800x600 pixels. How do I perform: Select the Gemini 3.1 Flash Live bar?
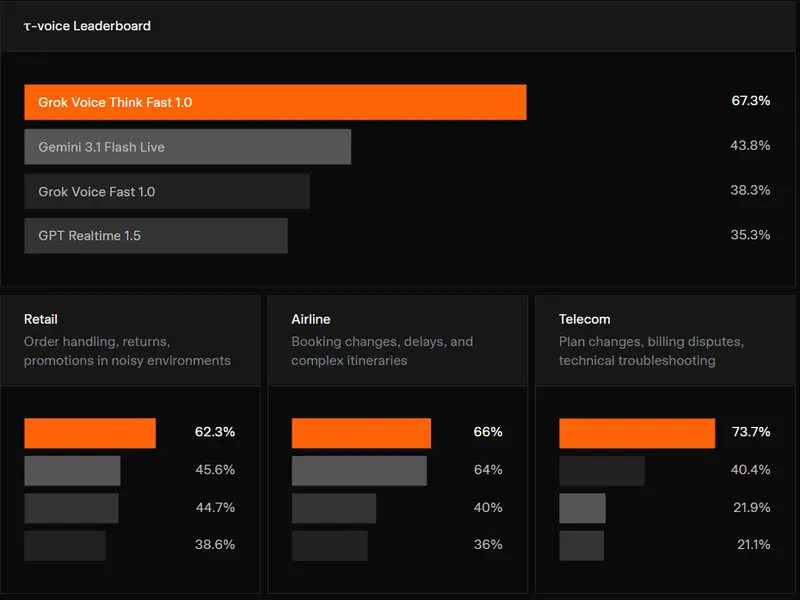[187, 147]
